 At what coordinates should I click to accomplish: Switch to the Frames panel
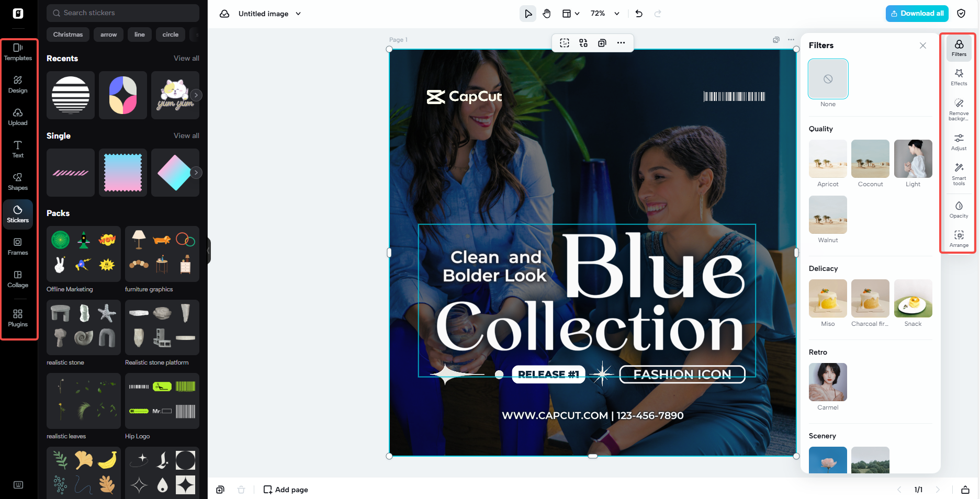pos(18,246)
